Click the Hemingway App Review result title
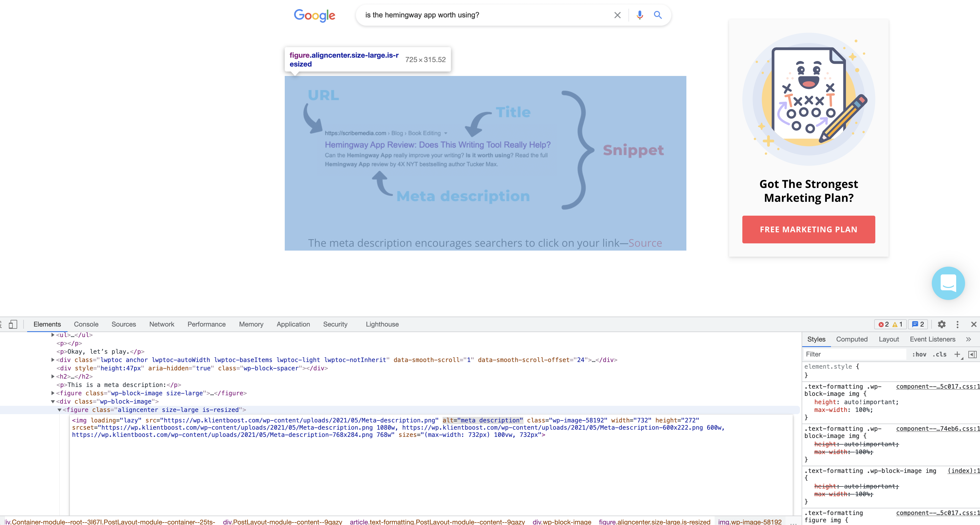The image size is (980, 525). click(x=437, y=145)
